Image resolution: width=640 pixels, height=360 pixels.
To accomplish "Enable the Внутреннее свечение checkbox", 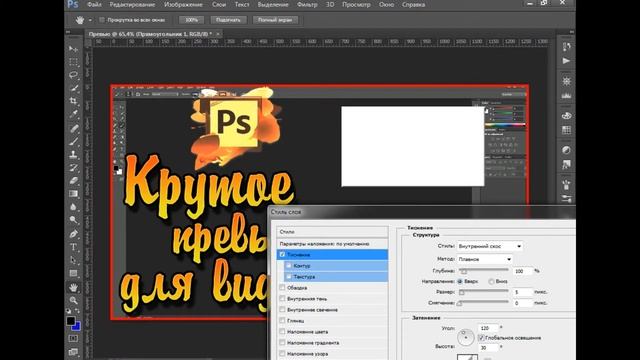I will (282, 309).
